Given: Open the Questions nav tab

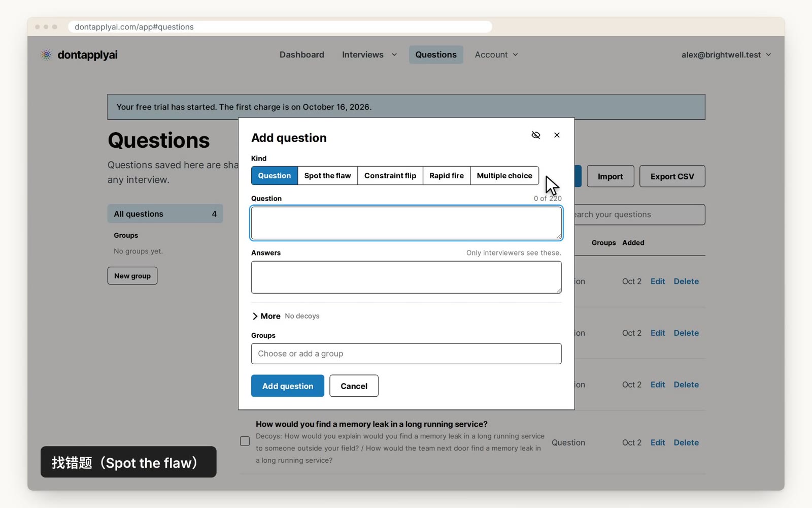Looking at the screenshot, I should [436, 55].
